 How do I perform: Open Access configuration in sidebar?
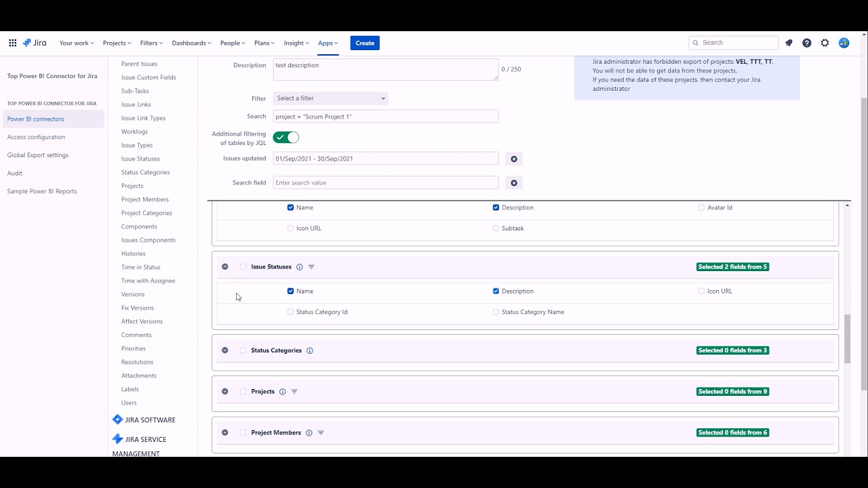click(x=36, y=137)
